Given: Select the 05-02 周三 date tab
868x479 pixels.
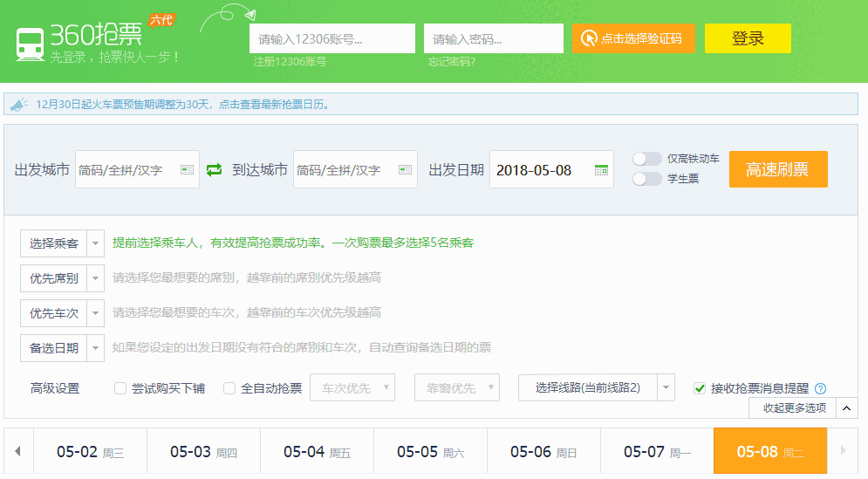Looking at the screenshot, I should tap(90, 451).
